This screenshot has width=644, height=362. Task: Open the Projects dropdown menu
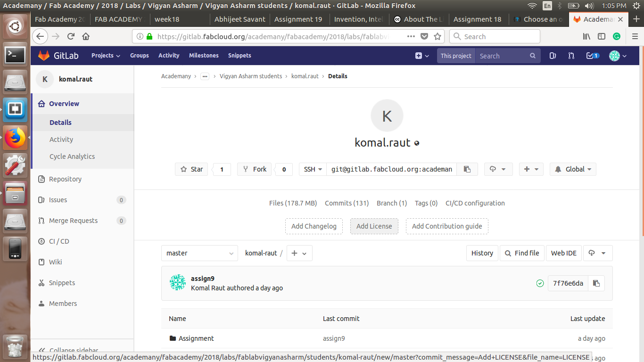[x=106, y=56]
